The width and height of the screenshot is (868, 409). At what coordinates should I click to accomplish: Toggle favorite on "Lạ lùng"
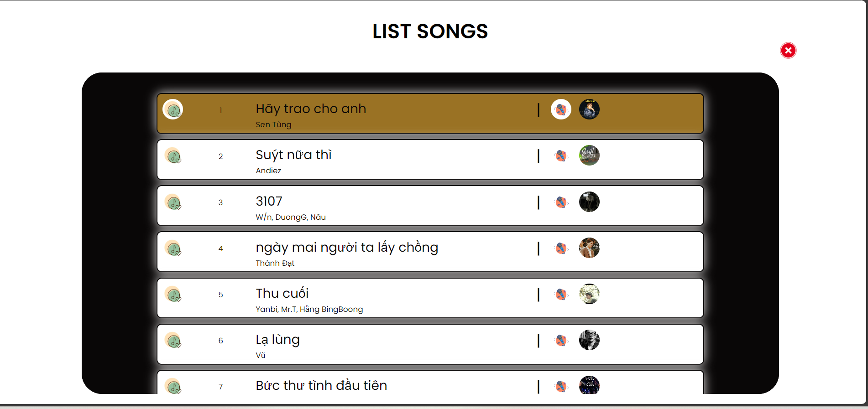(x=173, y=340)
